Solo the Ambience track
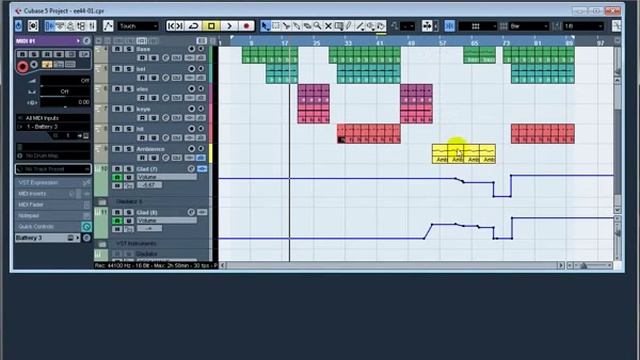This screenshot has height=360, width=640. tap(128, 149)
